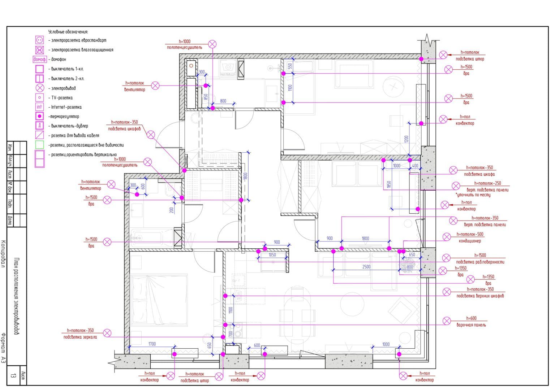Select the терморегулятор legend symbol
The image size is (555, 392).
[x=39, y=116]
